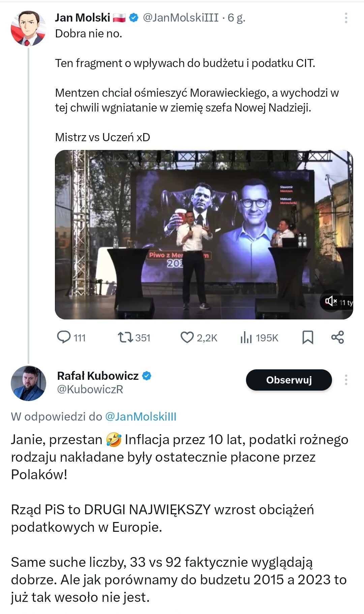364x614 pixels.
Task: Click Rafał Kubowicz's display name
Action: pyautogui.click(x=98, y=375)
